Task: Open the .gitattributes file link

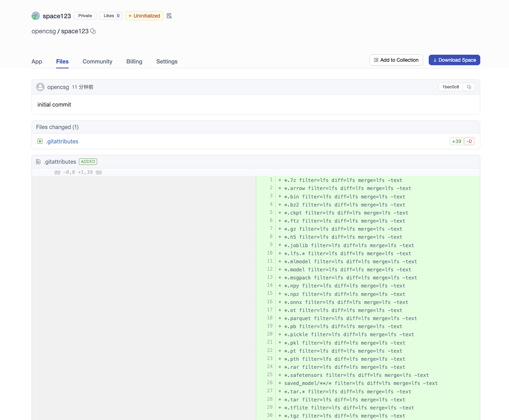Action: click(62, 141)
